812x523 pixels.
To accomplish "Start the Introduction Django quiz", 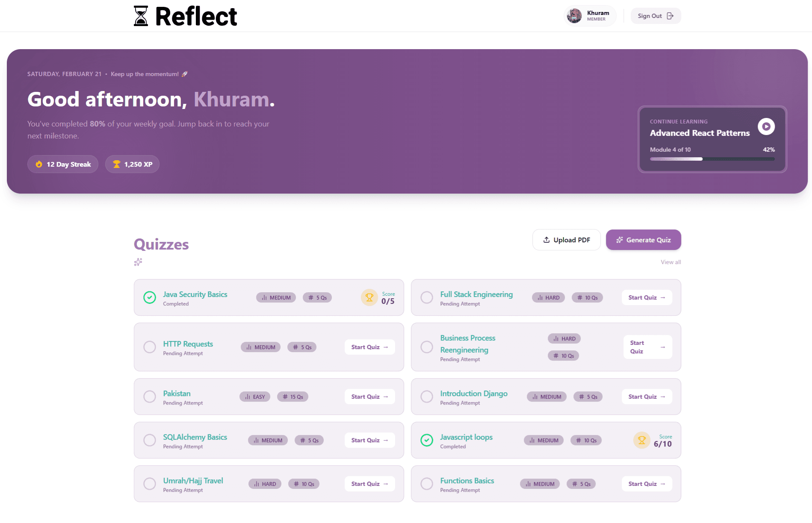I will coord(646,397).
